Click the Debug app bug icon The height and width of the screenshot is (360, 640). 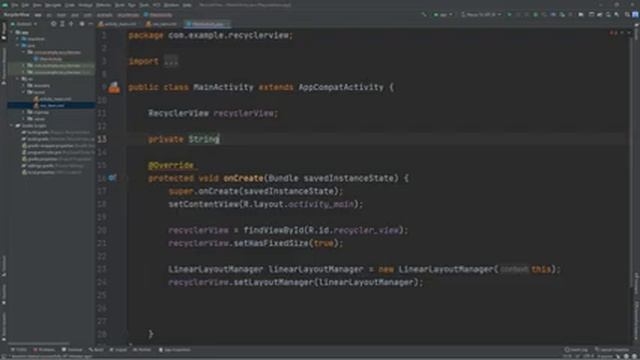pyautogui.click(x=536, y=15)
